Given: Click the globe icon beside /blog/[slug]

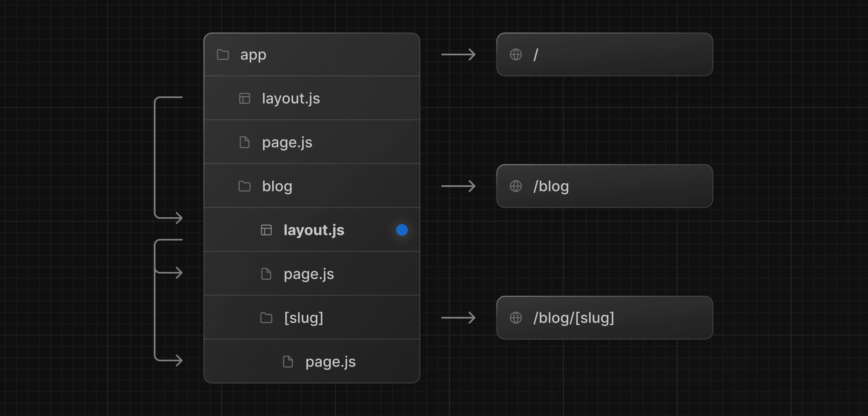Looking at the screenshot, I should pos(516,318).
